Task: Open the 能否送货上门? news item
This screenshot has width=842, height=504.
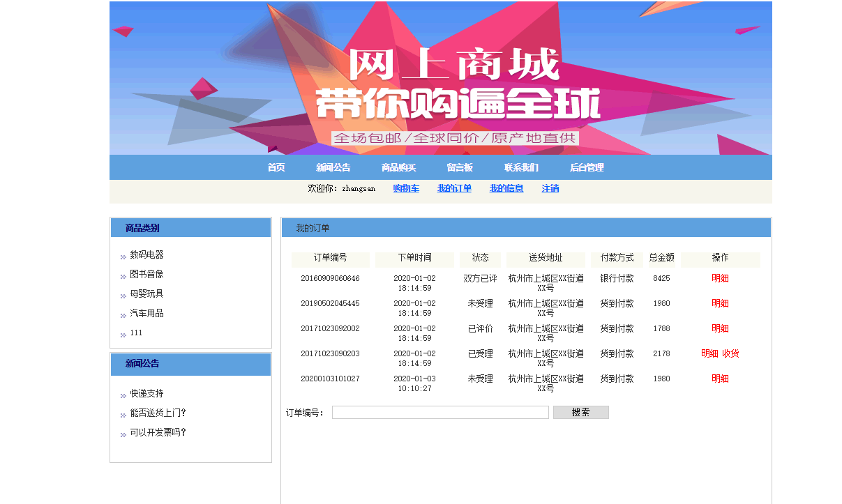Action: pyautogui.click(x=158, y=413)
